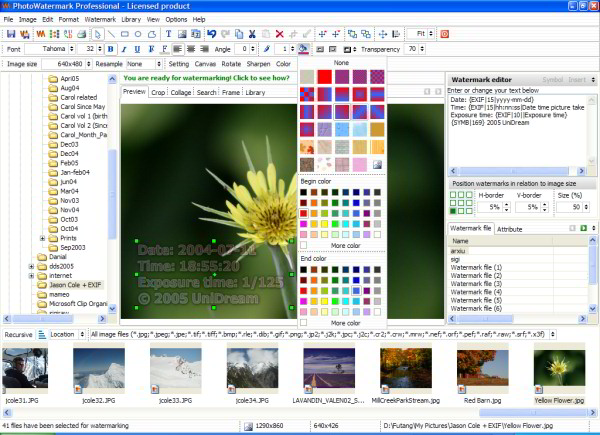This screenshot has width=600, height=435.
Task: Click inside the watermark text editor box
Action: (517, 130)
